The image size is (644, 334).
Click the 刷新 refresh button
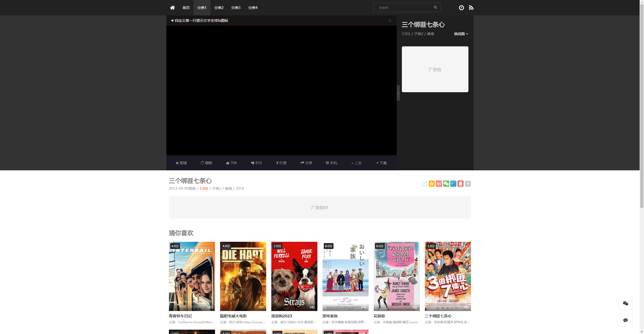click(x=206, y=163)
